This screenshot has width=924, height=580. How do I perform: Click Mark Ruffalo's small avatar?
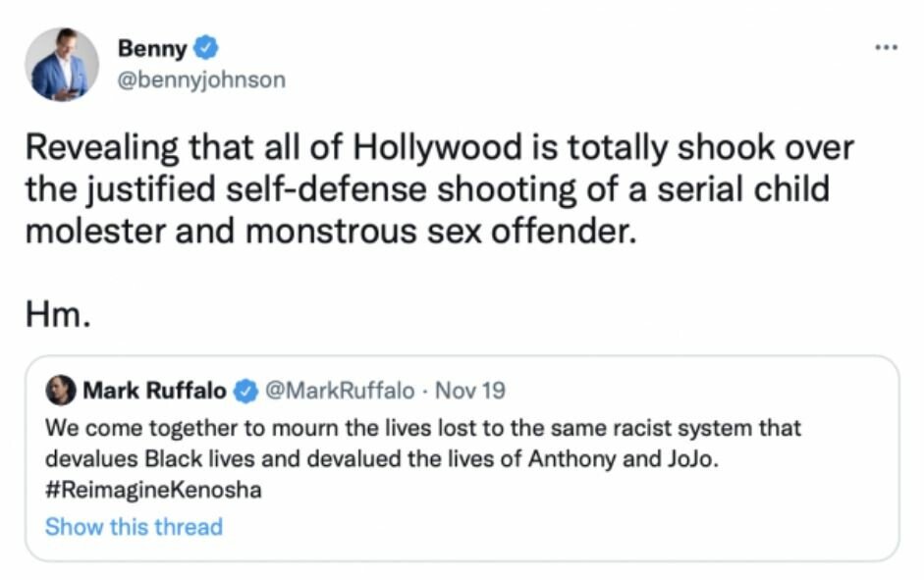point(60,391)
